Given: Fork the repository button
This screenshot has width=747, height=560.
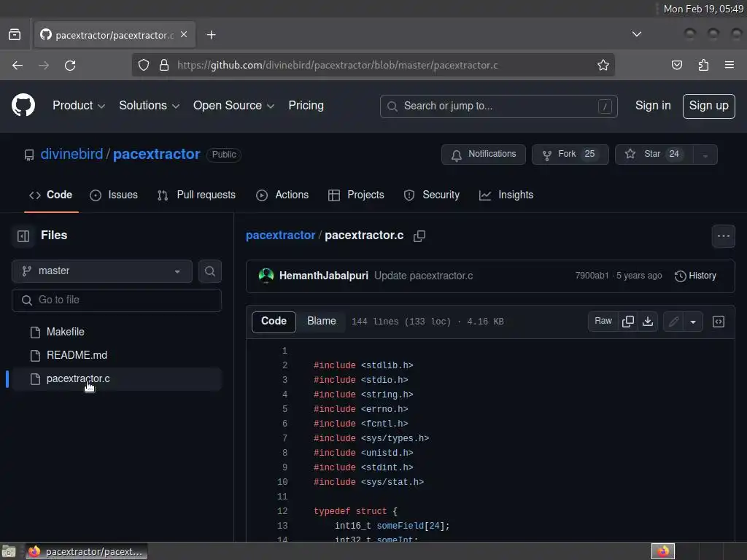Looking at the screenshot, I should tap(570, 155).
